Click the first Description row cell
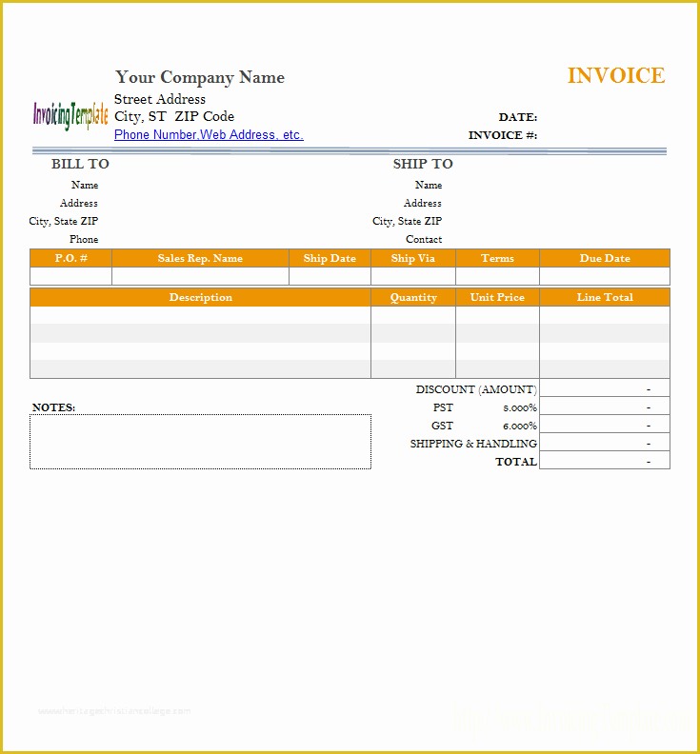700x754 pixels. [x=200, y=315]
